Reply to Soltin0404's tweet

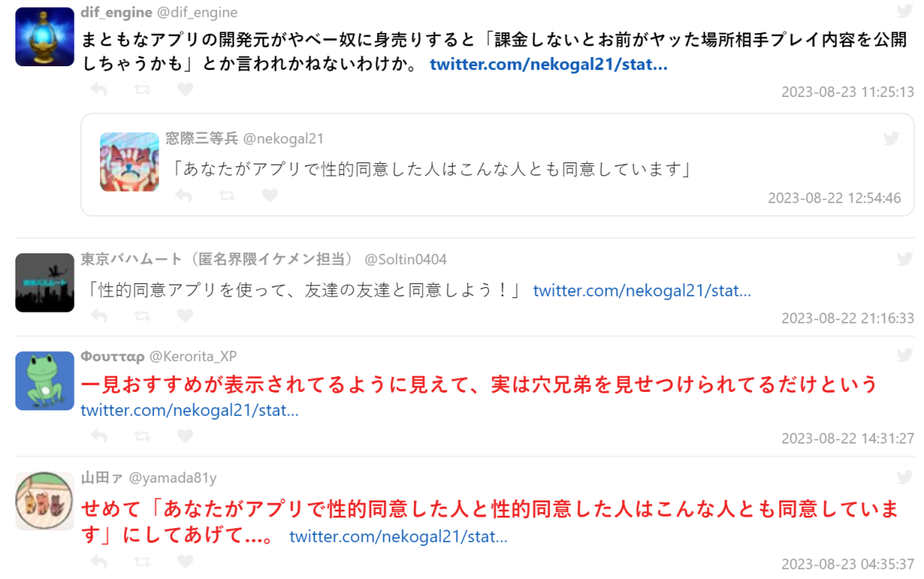pos(99,316)
